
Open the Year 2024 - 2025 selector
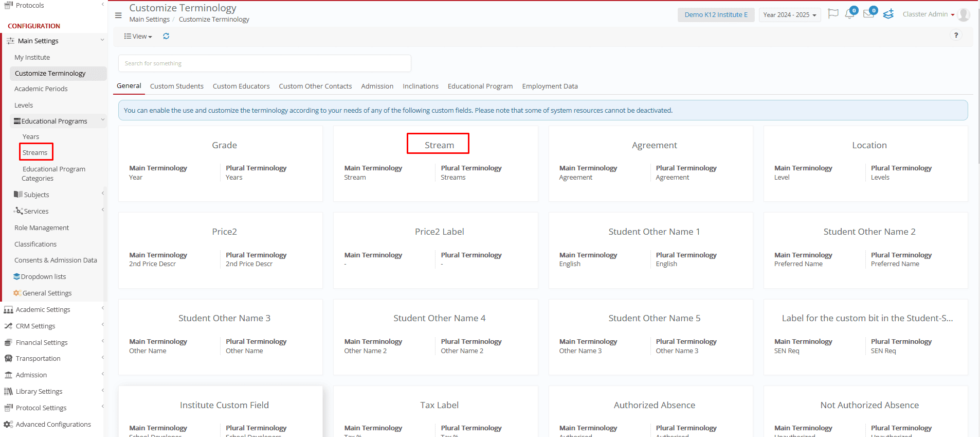pyautogui.click(x=790, y=14)
